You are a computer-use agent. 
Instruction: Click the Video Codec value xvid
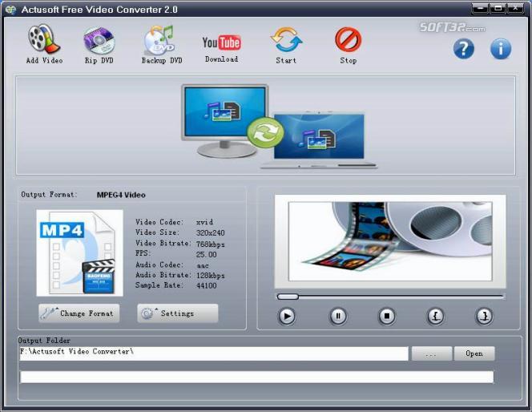click(204, 222)
